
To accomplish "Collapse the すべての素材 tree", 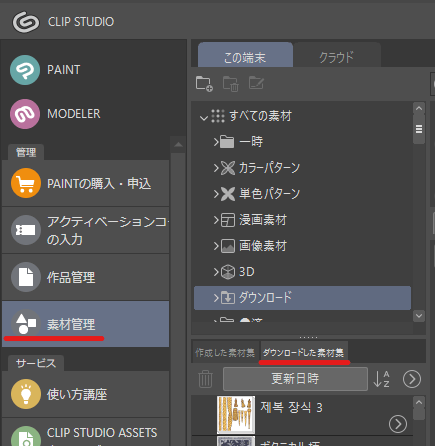I will [203, 118].
